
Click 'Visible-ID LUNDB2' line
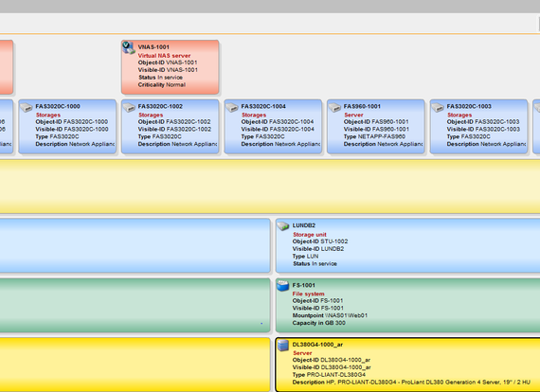pyautogui.click(x=318, y=249)
